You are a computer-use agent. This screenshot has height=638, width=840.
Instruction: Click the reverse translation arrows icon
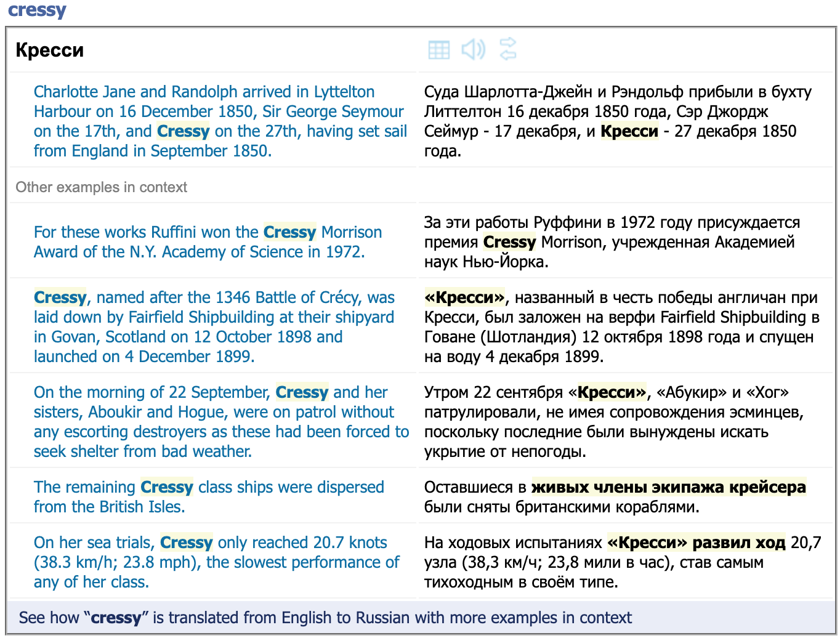click(x=508, y=49)
